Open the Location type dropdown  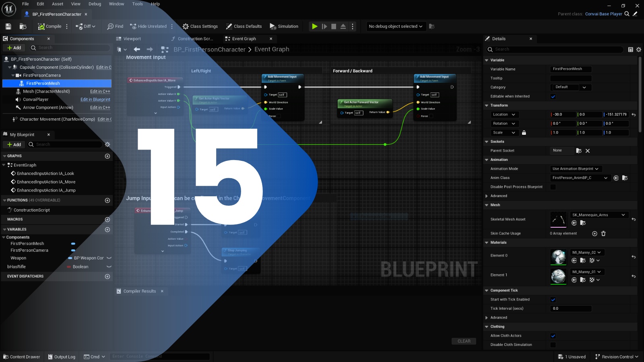coord(504,115)
